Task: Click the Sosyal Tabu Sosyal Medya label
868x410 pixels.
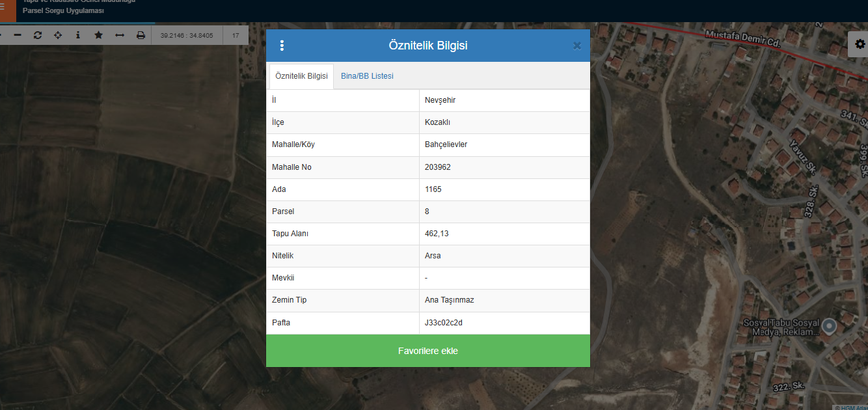Action: pos(781,327)
